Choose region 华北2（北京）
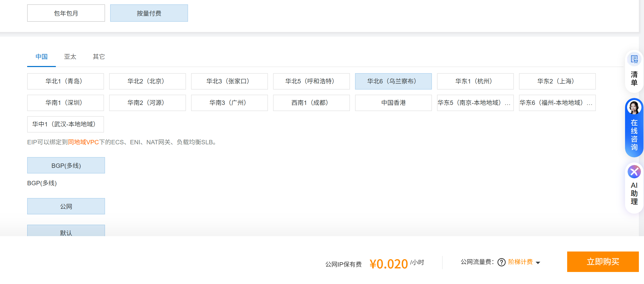The height and width of the screenshot is (284, 644). coord(147,81)
